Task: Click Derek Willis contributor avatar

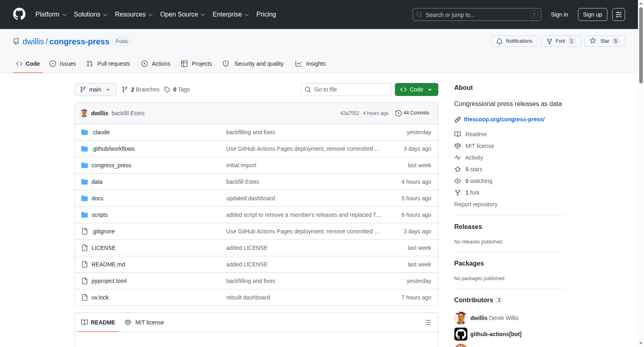Action: tap(461, 318)
